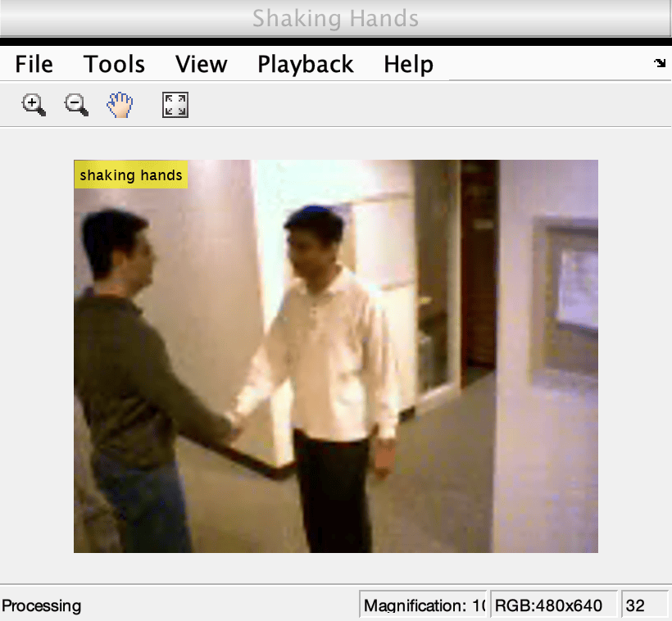Click the frame number 32 field
Screen dimensions: 672x621
644,605
